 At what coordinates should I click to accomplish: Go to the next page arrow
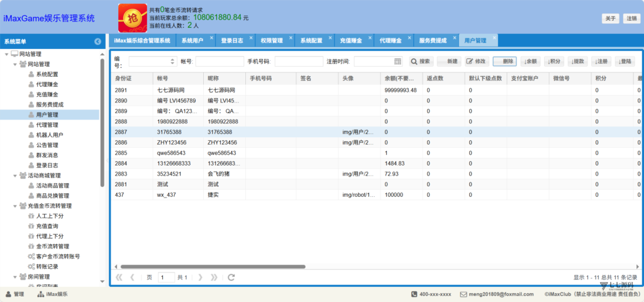coord(200,277)
